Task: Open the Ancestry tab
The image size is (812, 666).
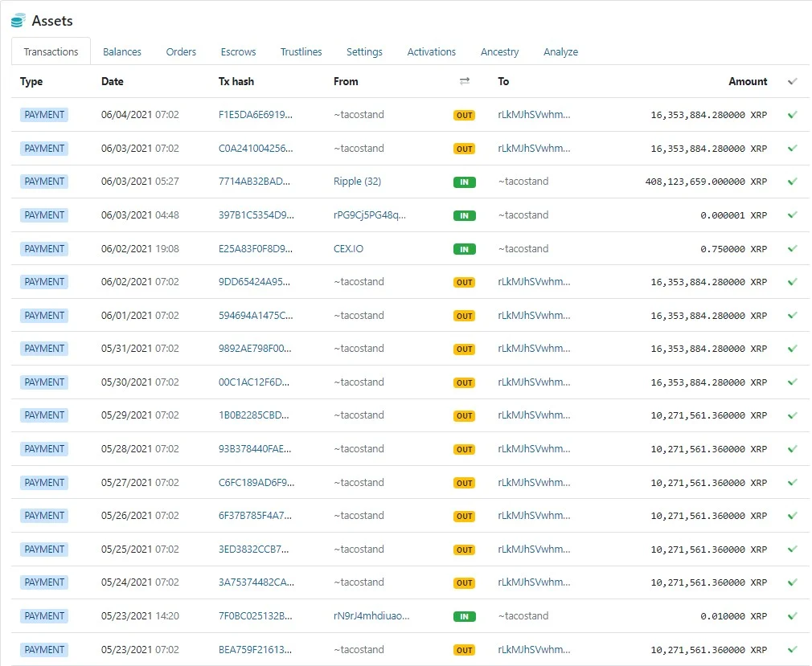Action: [x=499, y=51]
